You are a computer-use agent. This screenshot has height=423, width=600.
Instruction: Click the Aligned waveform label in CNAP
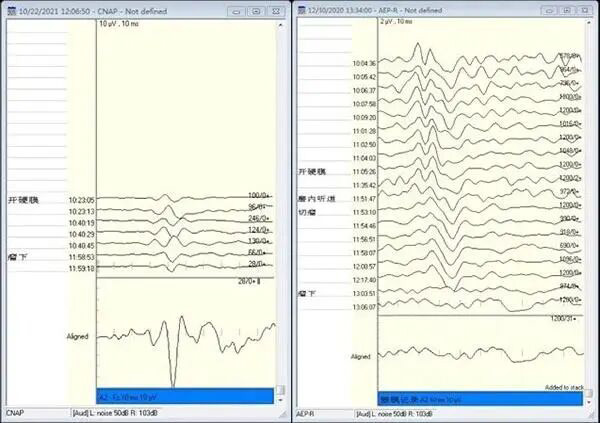[x=78, y=336]
